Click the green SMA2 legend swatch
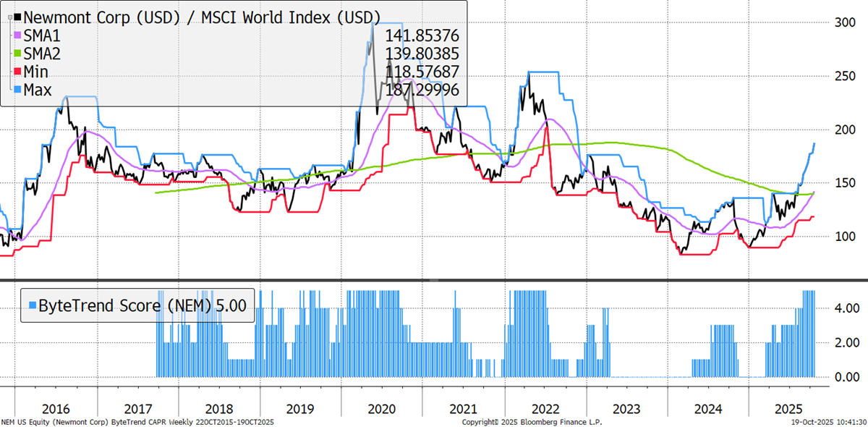868x427 pixels. [x=19, y=53]
